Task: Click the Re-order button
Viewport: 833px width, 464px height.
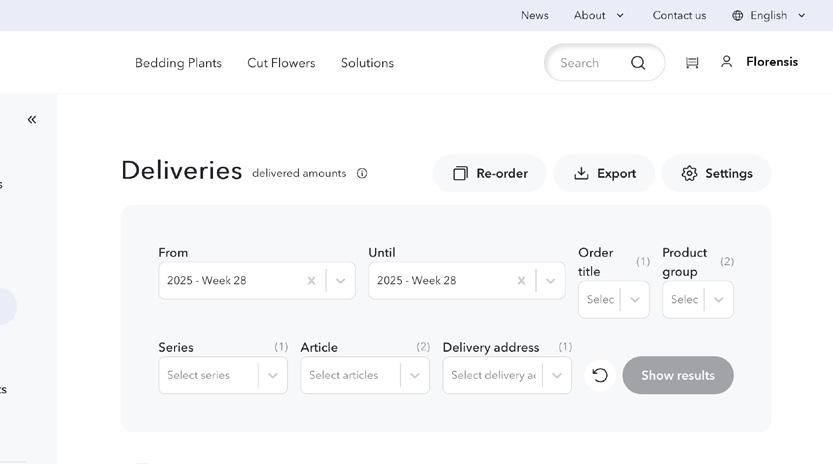Action: click(490, 173)
